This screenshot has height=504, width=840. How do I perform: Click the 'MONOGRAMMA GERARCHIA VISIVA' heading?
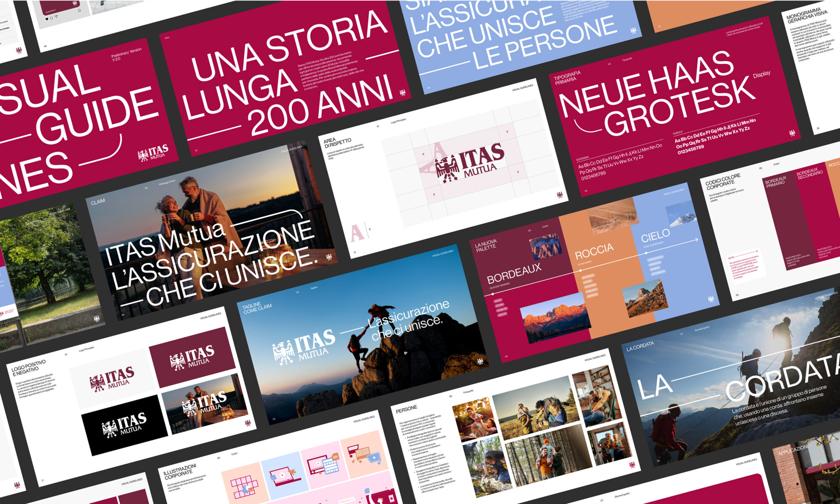807,16
